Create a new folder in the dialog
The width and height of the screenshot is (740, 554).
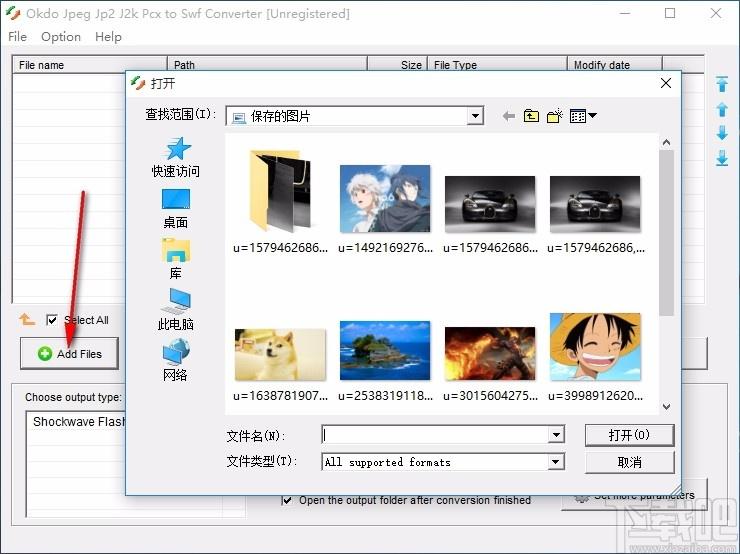555,116
